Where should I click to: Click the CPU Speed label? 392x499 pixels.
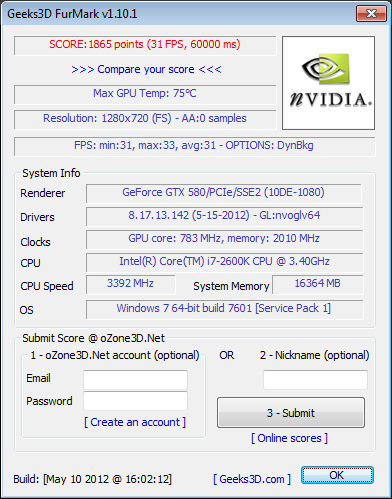point(47,286)
